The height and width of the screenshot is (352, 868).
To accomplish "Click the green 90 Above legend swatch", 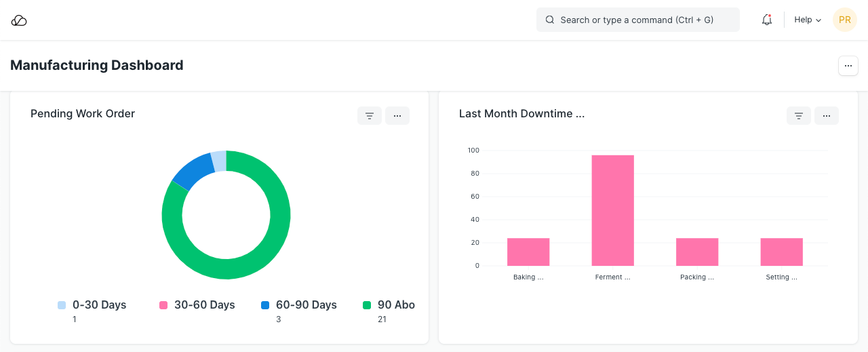I will [367, 305].
